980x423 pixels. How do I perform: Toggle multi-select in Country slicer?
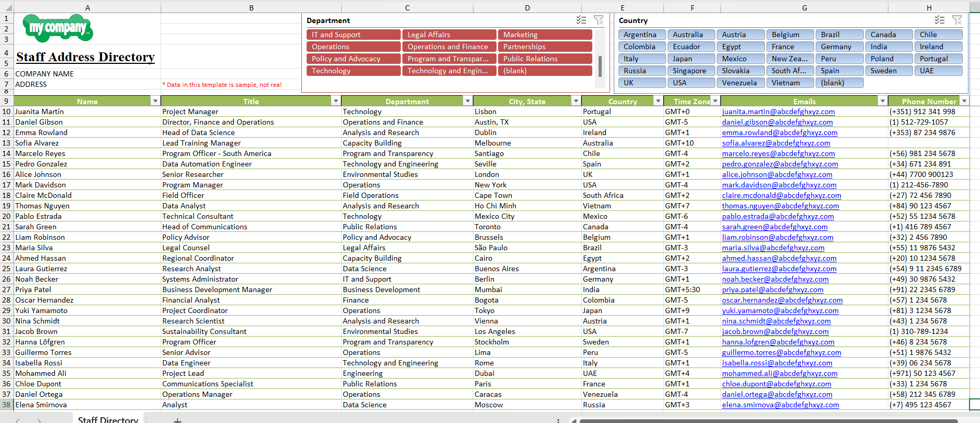coord(940,20)
